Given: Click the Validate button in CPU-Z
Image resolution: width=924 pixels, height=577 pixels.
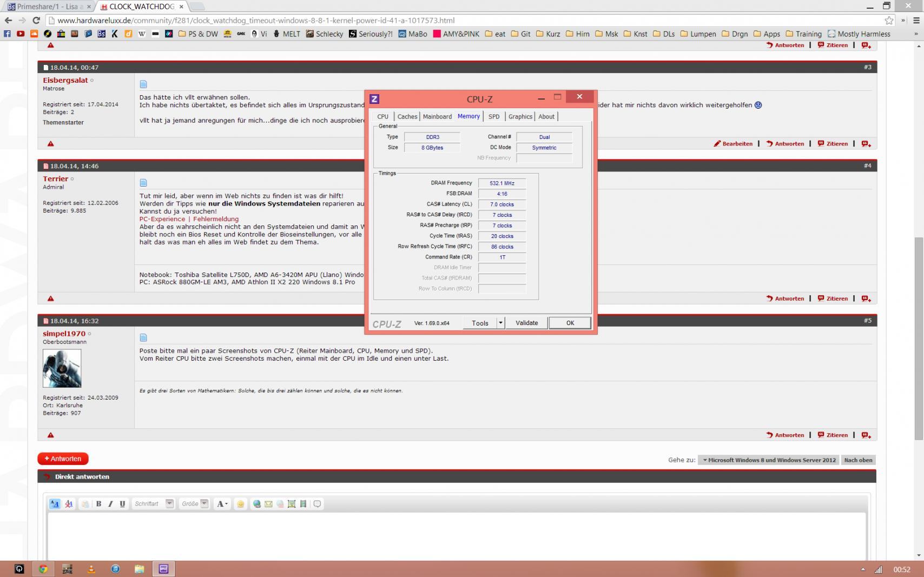Looking at the screenshot, I should click(x=527, y=323).
